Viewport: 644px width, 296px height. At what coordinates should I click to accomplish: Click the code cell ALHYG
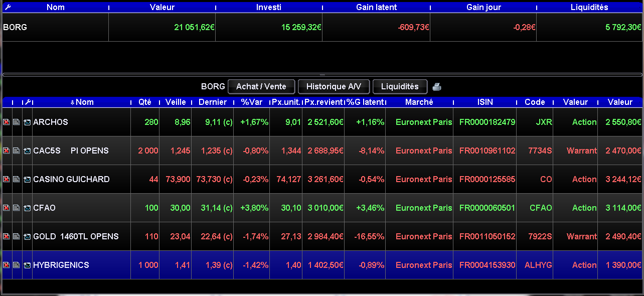(x=538, y=265)
